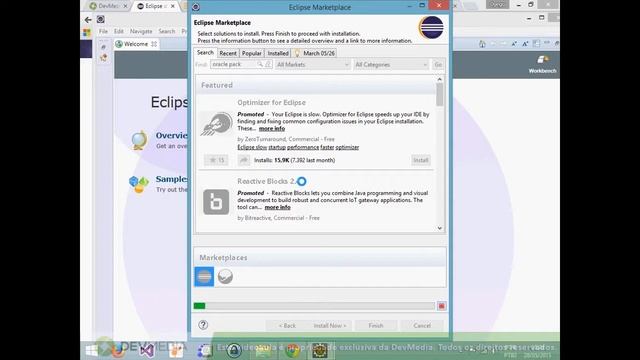Click the Workbench icon in Eclipse welcome page
The width and height of the screenshot is (640, 360).
542,60
